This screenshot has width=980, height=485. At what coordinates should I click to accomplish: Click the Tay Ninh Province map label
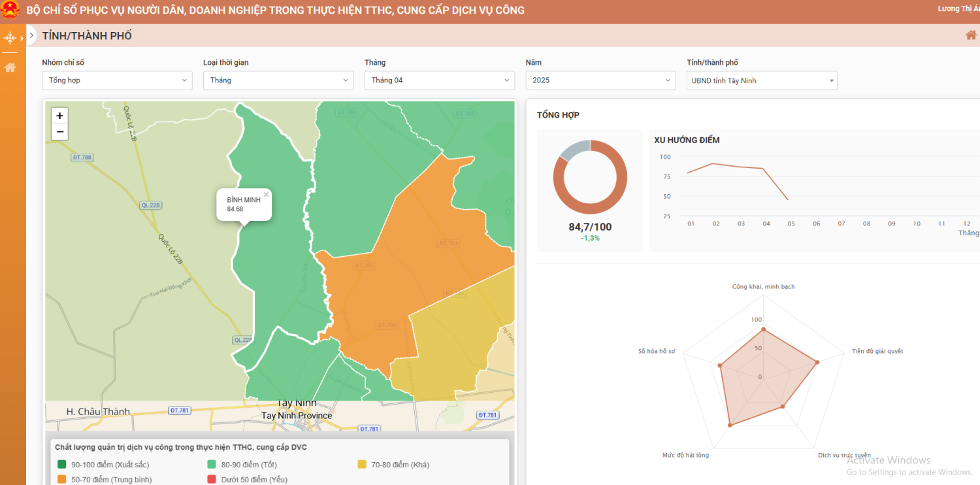297,416
